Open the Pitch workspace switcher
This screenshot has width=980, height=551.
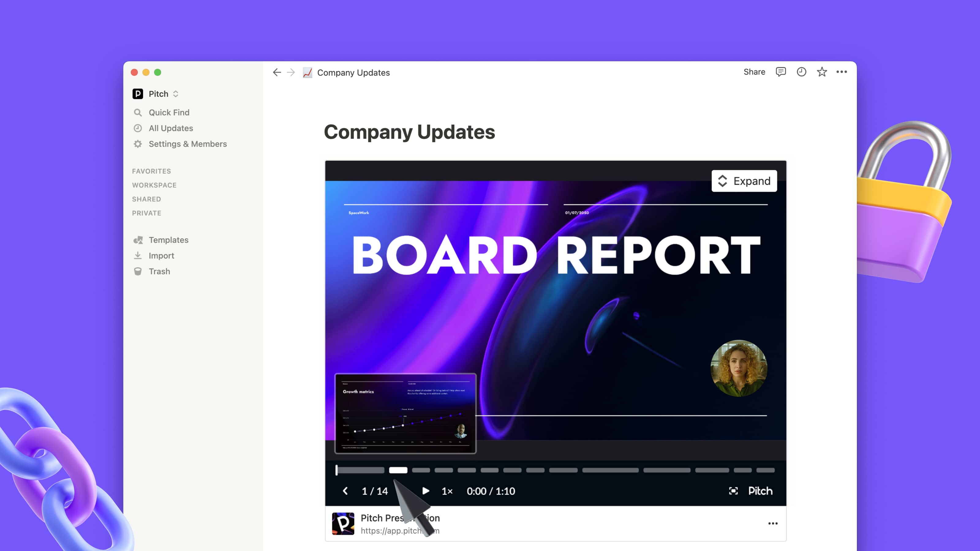[x=156, y=94]
